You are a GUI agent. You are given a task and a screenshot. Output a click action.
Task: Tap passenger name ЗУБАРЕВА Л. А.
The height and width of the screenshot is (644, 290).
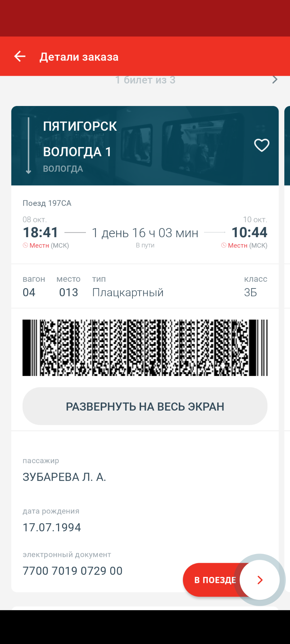pyautogui.click(x=64, y=477)
